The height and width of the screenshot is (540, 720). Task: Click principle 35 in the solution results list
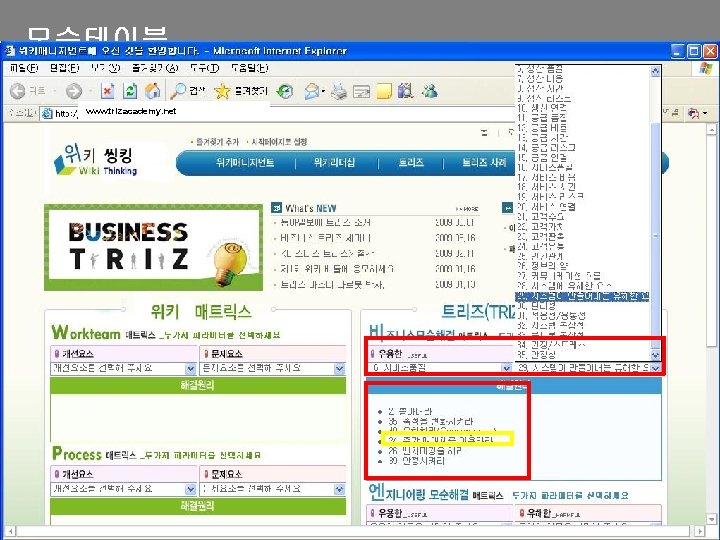pos(430,421)
